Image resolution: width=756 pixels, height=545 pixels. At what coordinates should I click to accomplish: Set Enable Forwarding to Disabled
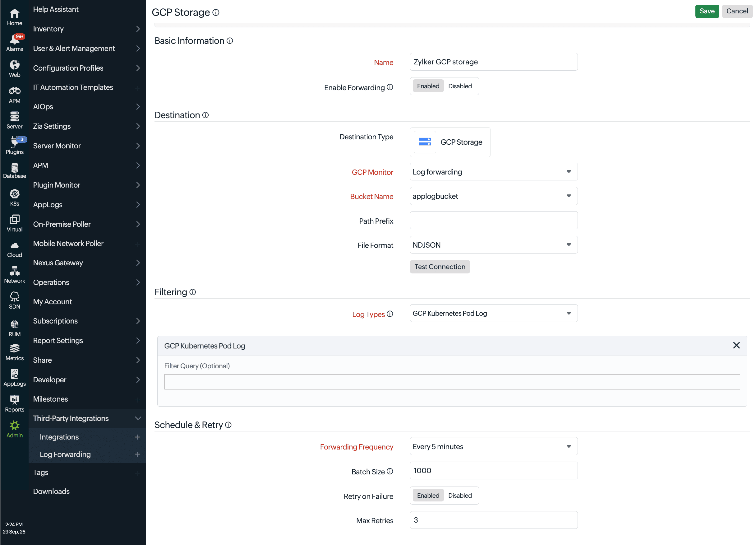click(460, 86)
